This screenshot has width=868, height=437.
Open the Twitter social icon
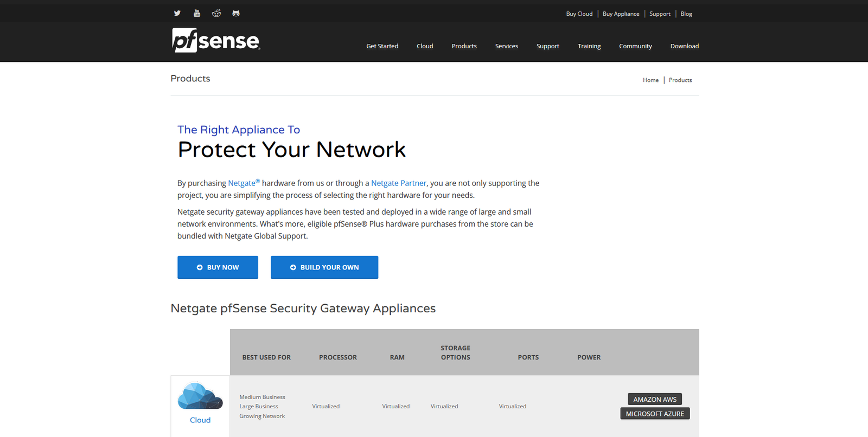point(177,13)
